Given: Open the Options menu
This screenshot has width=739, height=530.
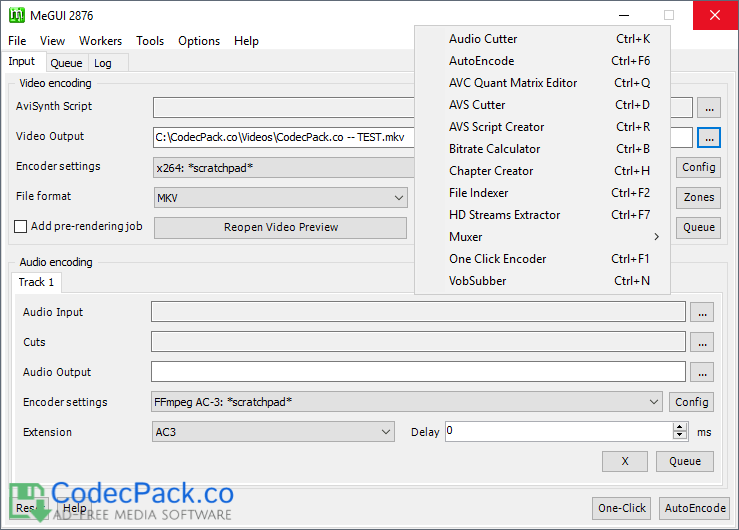Looking at the screenshot, I should coord(199,41).
